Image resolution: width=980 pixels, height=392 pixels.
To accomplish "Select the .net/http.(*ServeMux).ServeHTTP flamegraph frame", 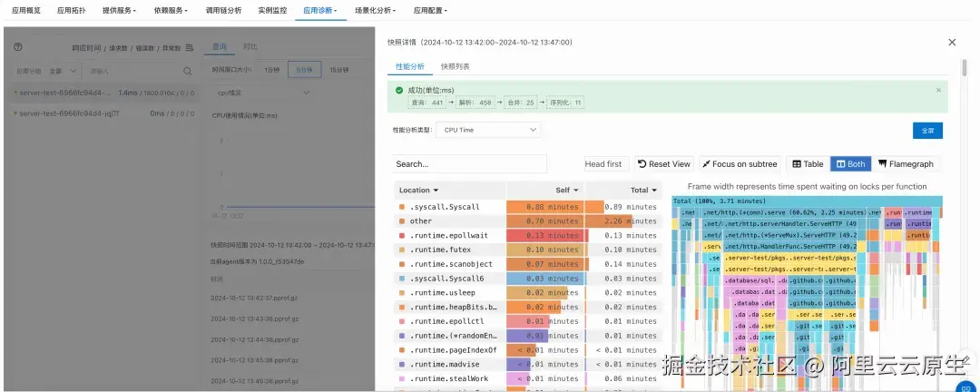I will pos(792,235).
